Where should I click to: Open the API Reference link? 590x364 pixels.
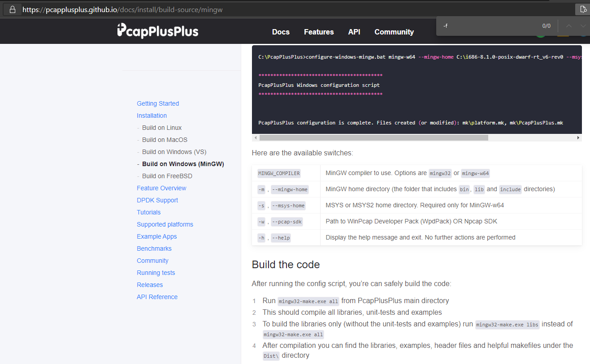click(157, 296)
